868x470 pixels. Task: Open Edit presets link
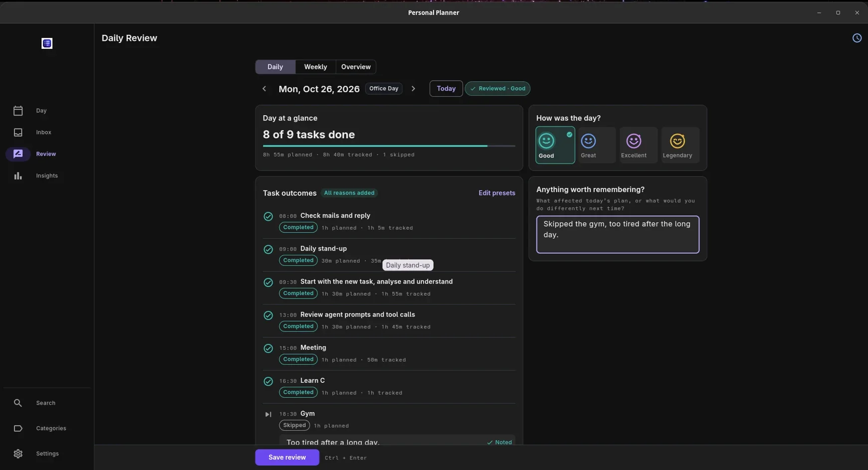point(496,193)
